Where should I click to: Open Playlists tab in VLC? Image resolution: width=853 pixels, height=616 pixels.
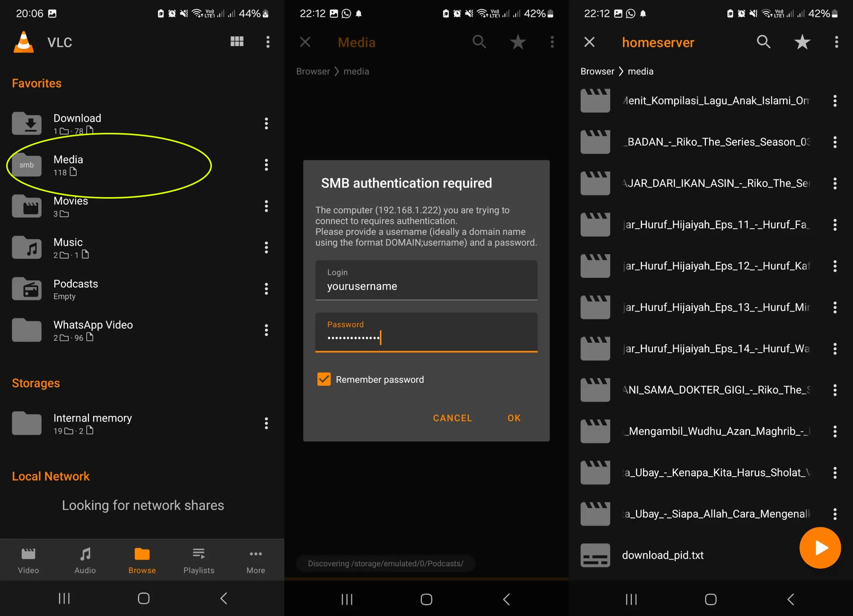click(199, 561)
